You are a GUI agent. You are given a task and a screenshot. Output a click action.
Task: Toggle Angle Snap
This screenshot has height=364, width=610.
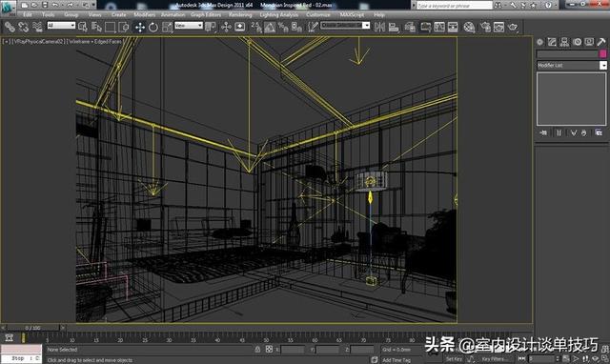(x=270, y=27)
